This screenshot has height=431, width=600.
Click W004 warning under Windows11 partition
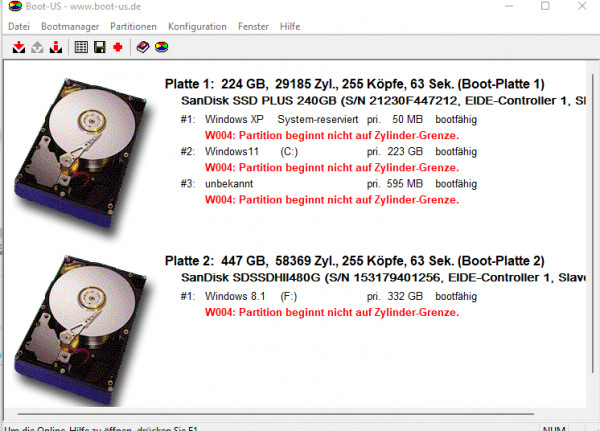coord(332,168)
